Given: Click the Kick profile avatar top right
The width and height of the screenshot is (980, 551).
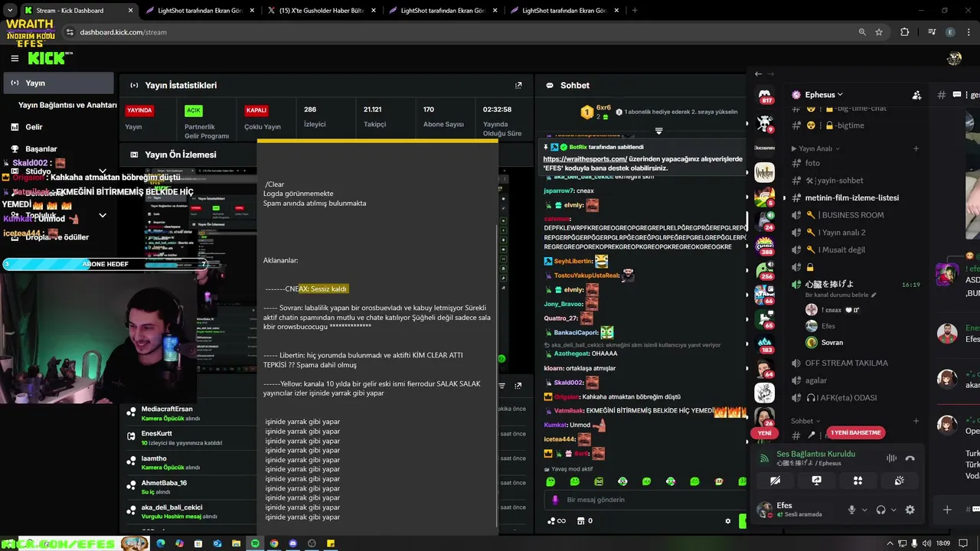Looking at the screenshot, I should coord(954,58).
